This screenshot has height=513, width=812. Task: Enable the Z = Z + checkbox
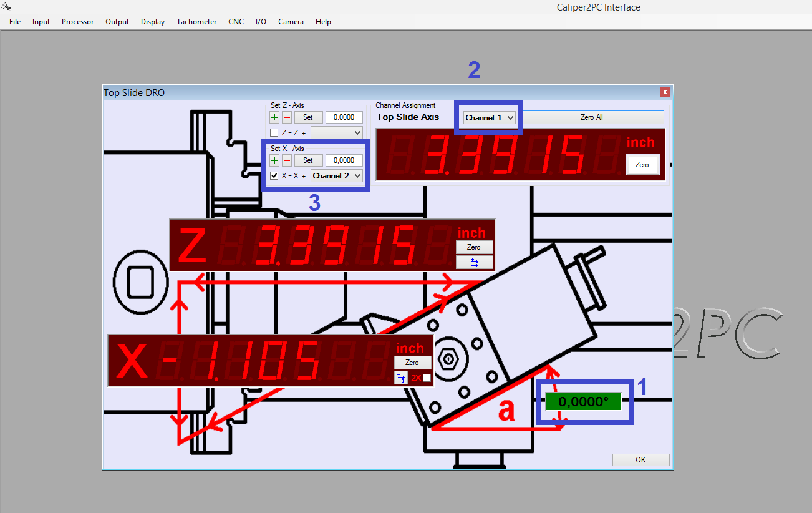[274, 132]
